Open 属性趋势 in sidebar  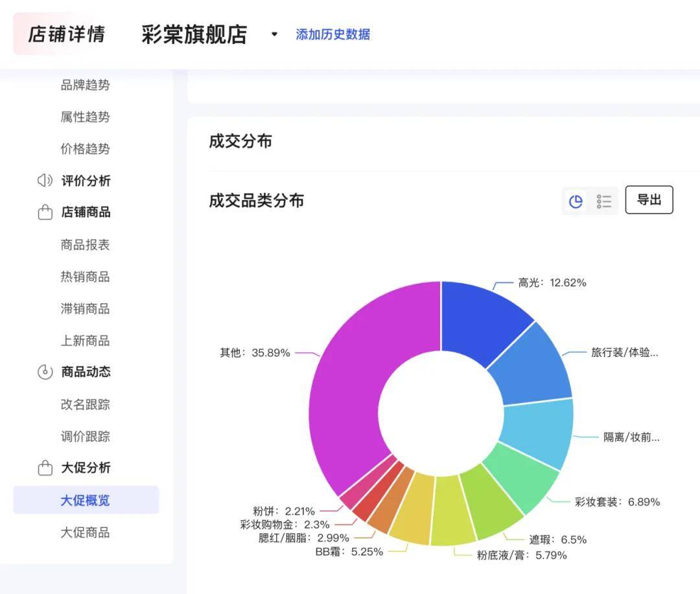click(85, 117)
